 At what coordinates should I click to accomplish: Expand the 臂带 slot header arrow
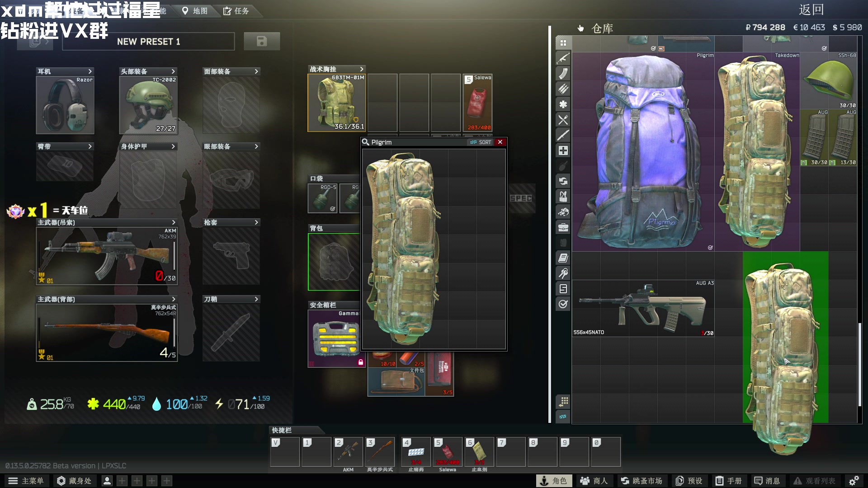coord(90,146)
